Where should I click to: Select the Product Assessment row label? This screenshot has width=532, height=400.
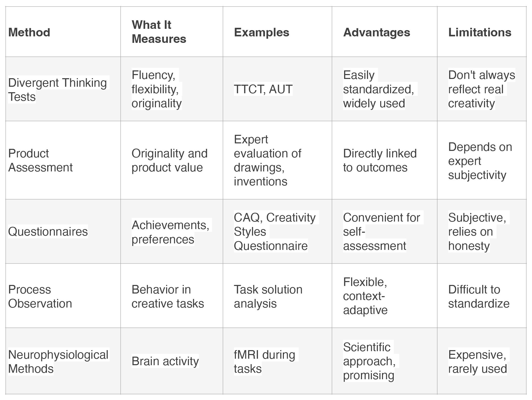(x=63, y=160)
